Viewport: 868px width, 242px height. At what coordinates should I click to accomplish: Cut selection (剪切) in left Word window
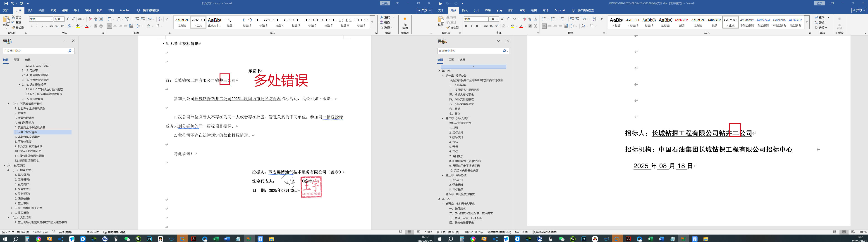[x=17, y=17]
